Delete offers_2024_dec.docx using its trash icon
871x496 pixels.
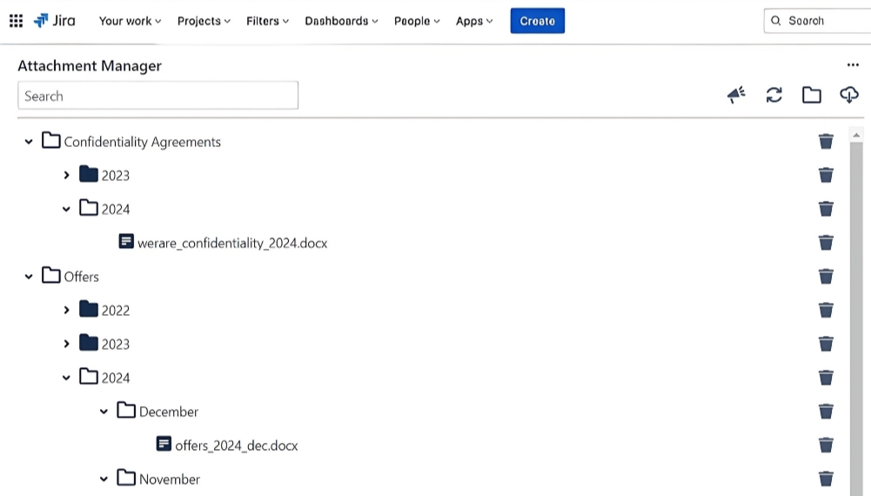point(826,445)
